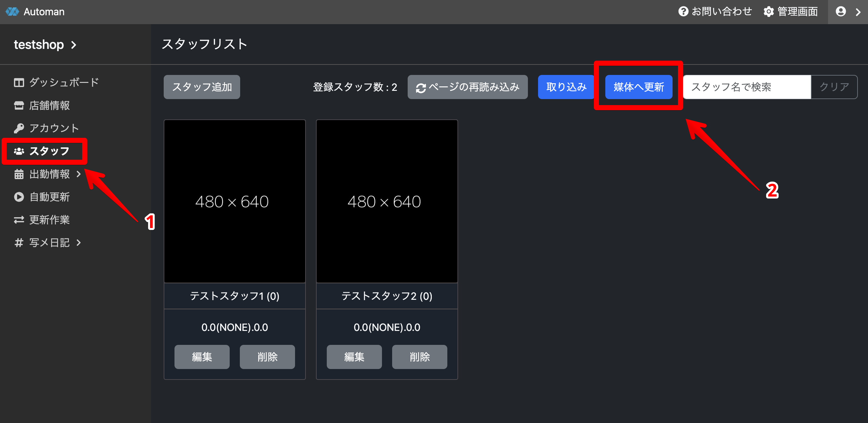This screenshot has width=868, height=423.
Task: Click the 管理画面 gear icon
Action: 769,12
